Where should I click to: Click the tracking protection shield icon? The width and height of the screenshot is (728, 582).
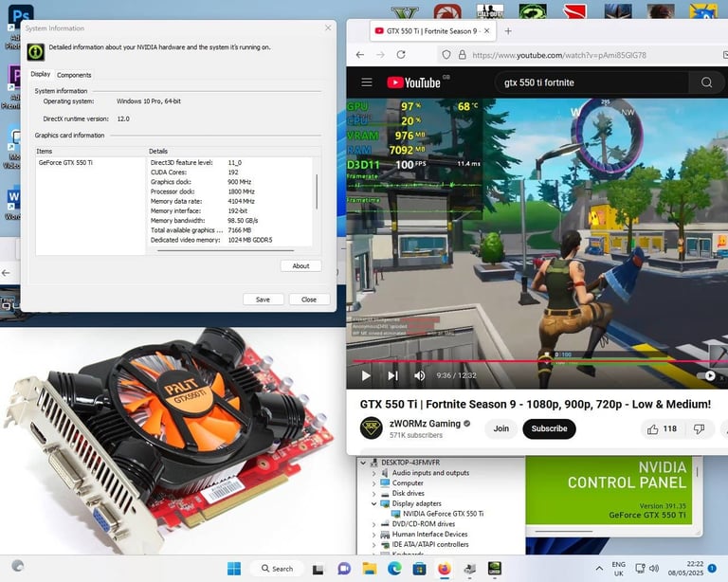[x=446, y=55]
